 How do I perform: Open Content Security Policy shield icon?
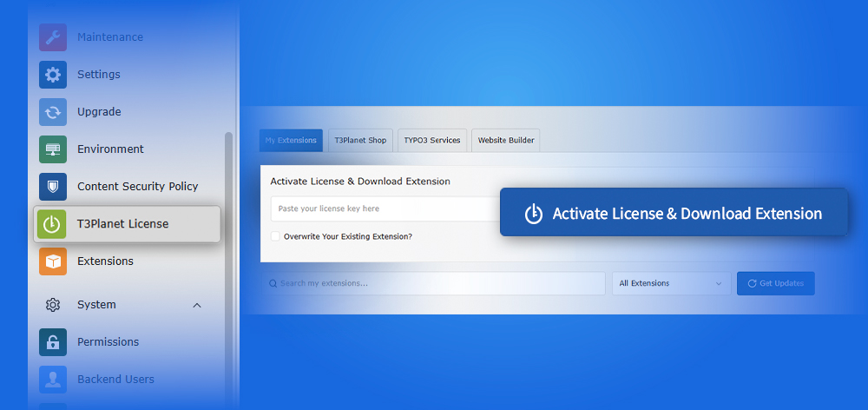point(53,187)
